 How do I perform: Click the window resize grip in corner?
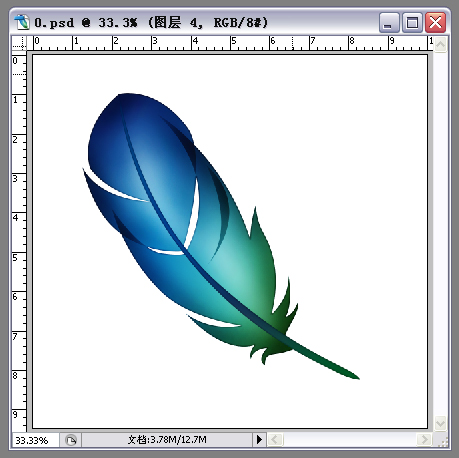point(442,441)
